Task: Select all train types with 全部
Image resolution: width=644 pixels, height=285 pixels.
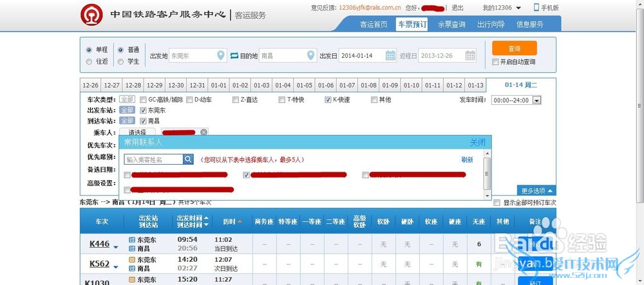Action: point(127,99)
